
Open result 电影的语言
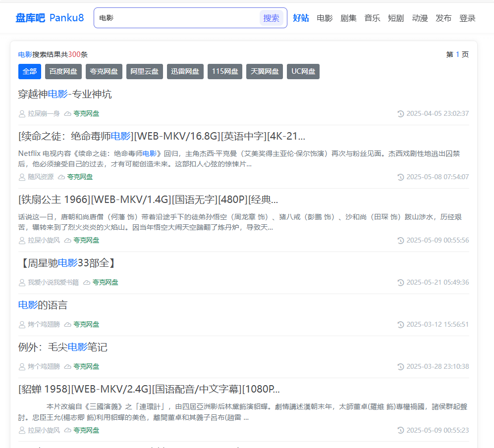[x=43, y=305]
